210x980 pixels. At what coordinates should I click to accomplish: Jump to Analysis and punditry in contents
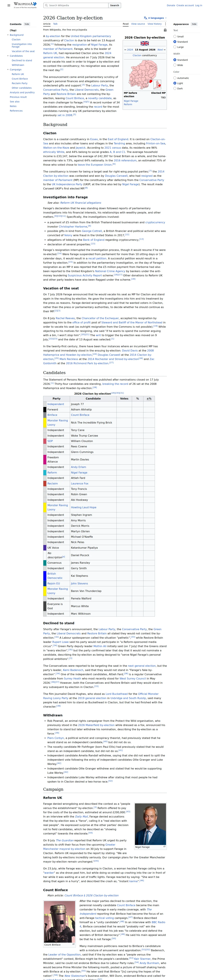click(22, 92)
